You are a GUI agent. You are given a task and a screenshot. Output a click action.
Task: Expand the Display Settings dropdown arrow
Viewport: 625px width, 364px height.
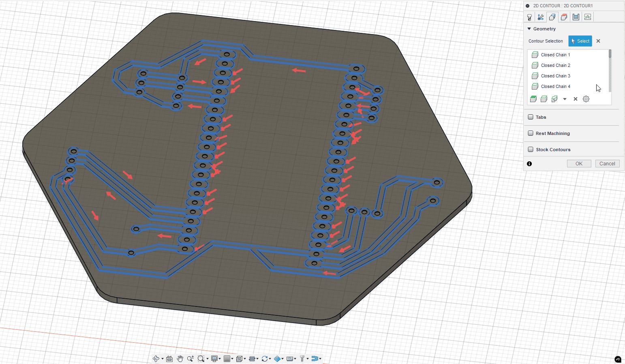(x=220, y=359)
